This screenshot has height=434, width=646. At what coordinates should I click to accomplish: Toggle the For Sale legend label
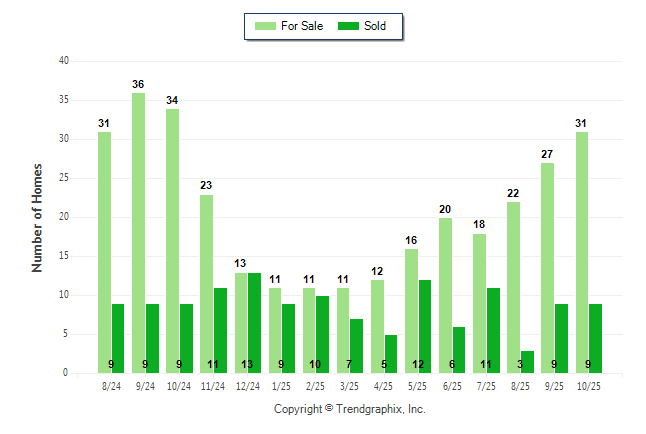point(302,26)
